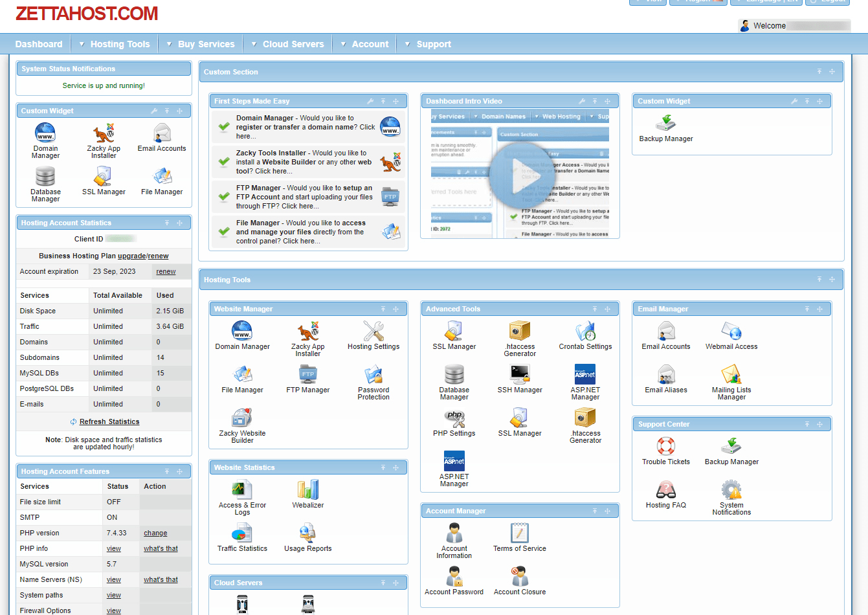Viewport: 868px width, 615px height.
Task: Collapse the Website Statistics widget
Action: click(383, 468)
